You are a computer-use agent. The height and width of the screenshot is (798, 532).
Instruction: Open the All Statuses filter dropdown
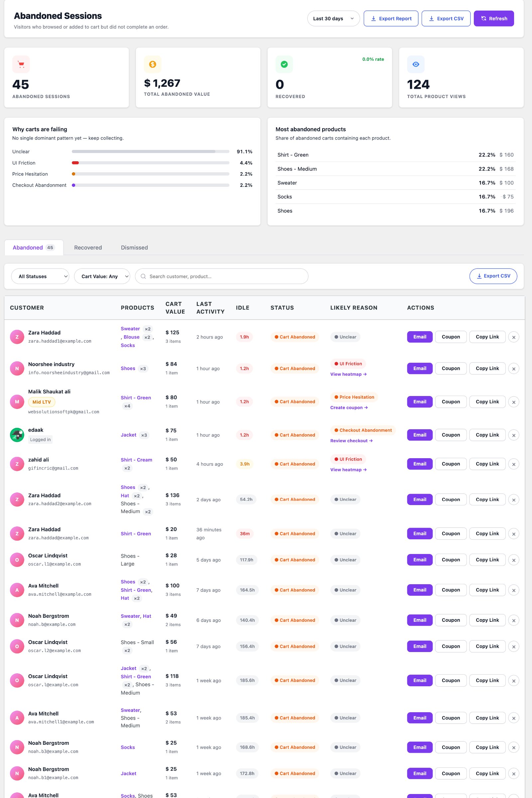click(x=40, y=277)
